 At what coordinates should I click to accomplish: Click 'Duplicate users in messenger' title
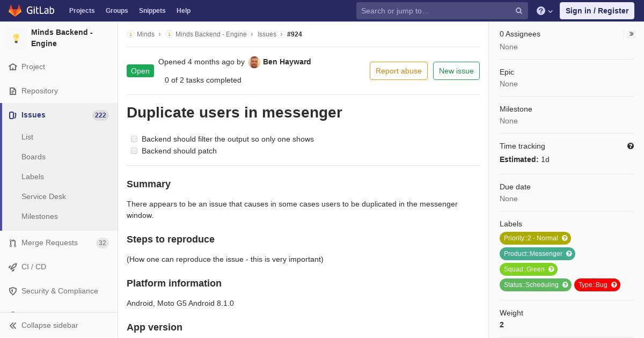pyautogui.click(x=235, y=113)
